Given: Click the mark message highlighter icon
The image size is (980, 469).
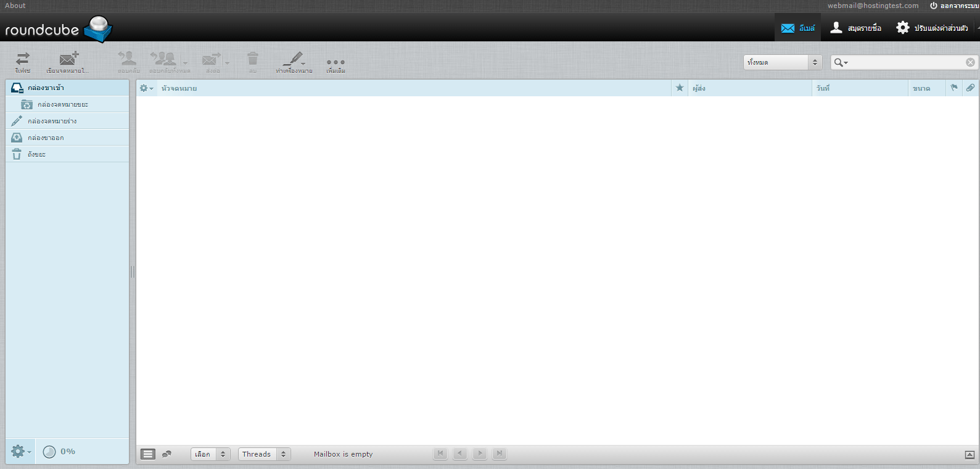Looking at the screenshot, I should pos(293,60).
